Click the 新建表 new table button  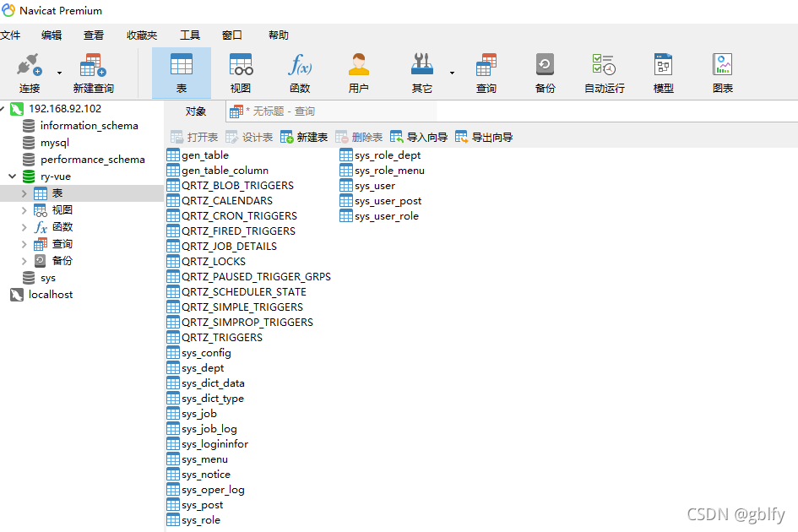click(304, 137)
